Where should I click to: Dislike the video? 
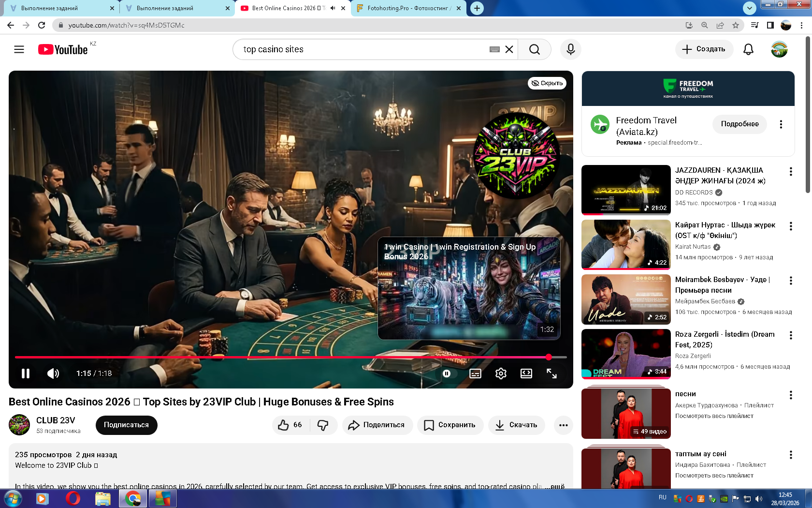point(323,425)
